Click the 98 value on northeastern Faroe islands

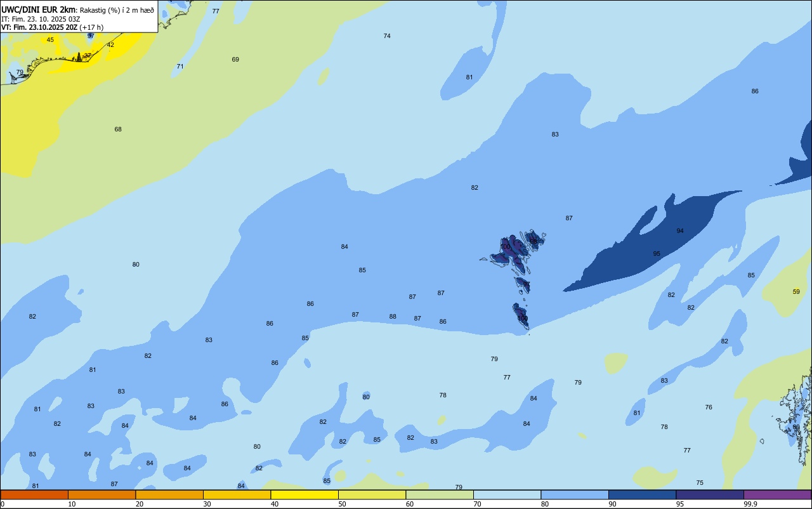click(x=534, y=242)
